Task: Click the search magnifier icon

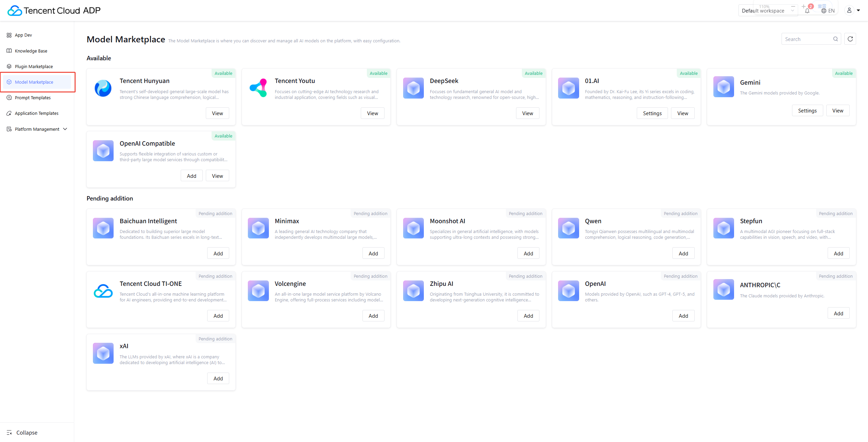Action: (835, 39)
